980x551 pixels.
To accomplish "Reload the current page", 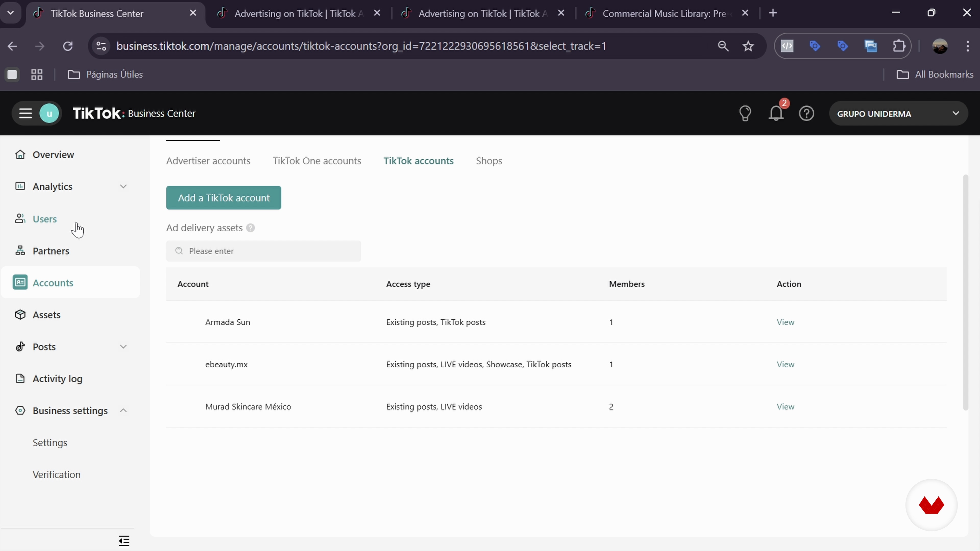I will pyautogui.click(x=68, y=46).
